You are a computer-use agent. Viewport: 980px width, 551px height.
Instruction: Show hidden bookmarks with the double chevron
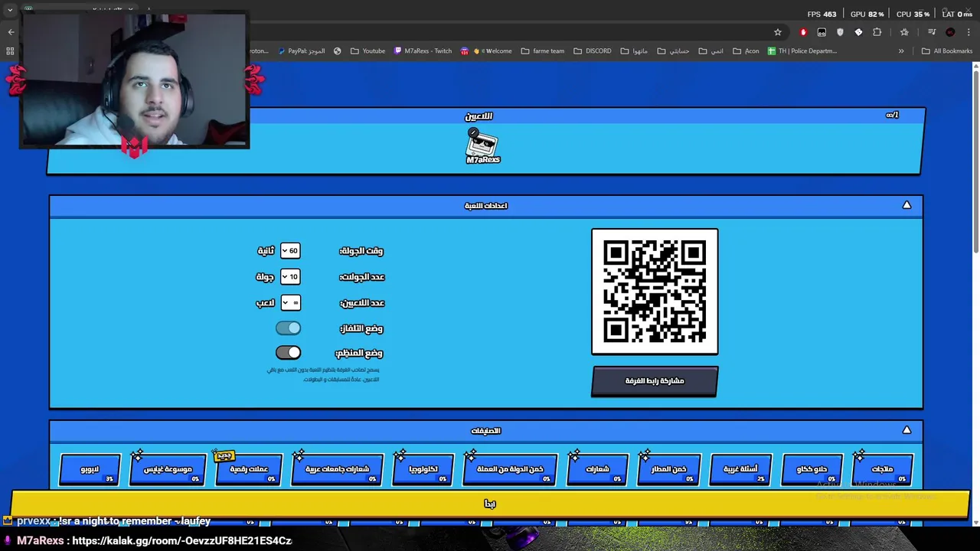coord(901,51)
